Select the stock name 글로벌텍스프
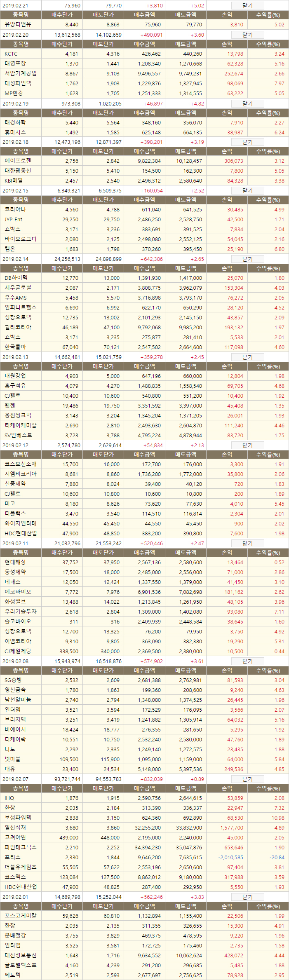 (21, 966)
